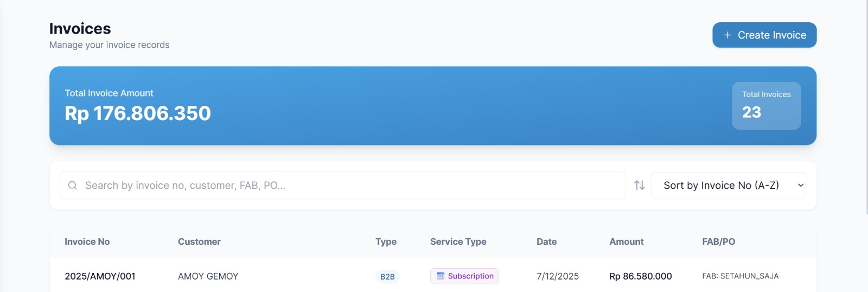868x292 pixels.
Task: Click the total amount Rp 176.806.350
Action: 138,113
